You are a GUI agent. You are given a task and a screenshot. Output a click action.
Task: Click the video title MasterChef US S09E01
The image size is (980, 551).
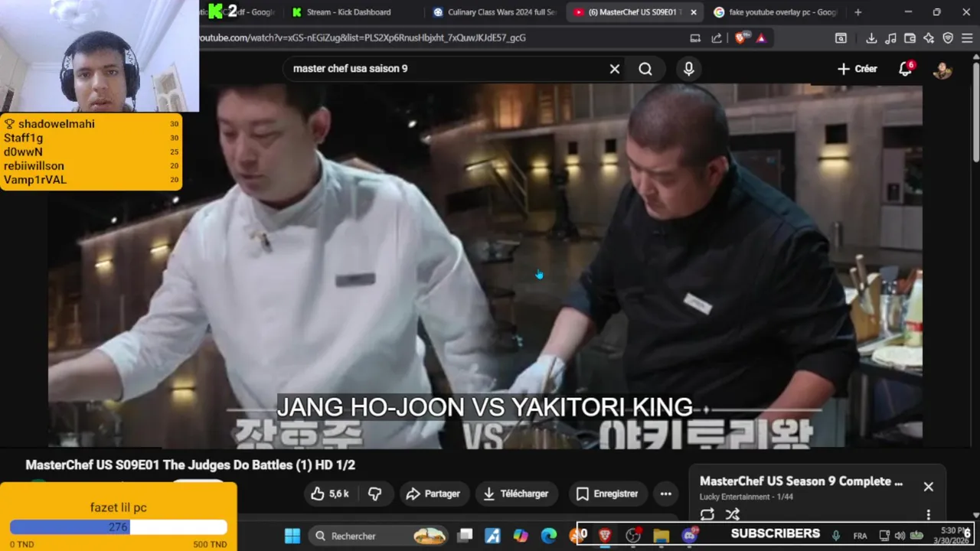coord(190,465)
